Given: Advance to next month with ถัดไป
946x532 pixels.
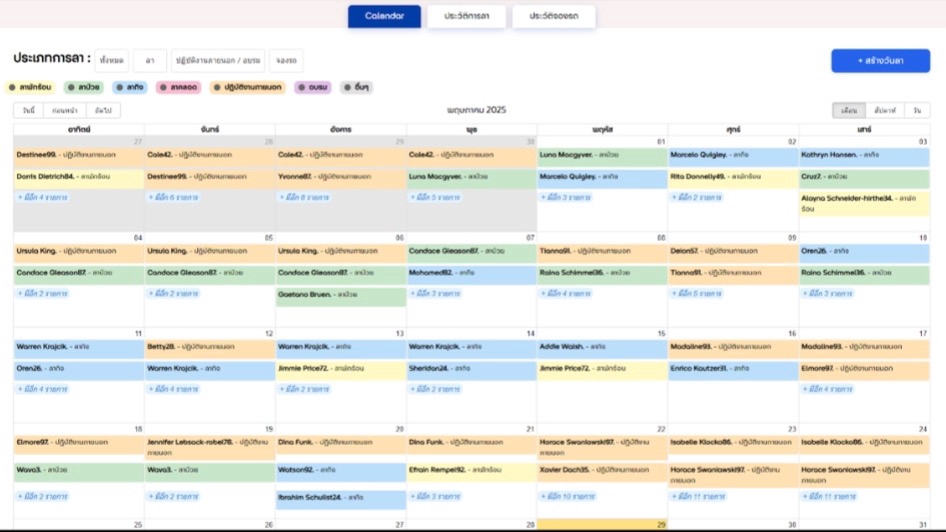Looking at the screenshot, I should (101, 110).
